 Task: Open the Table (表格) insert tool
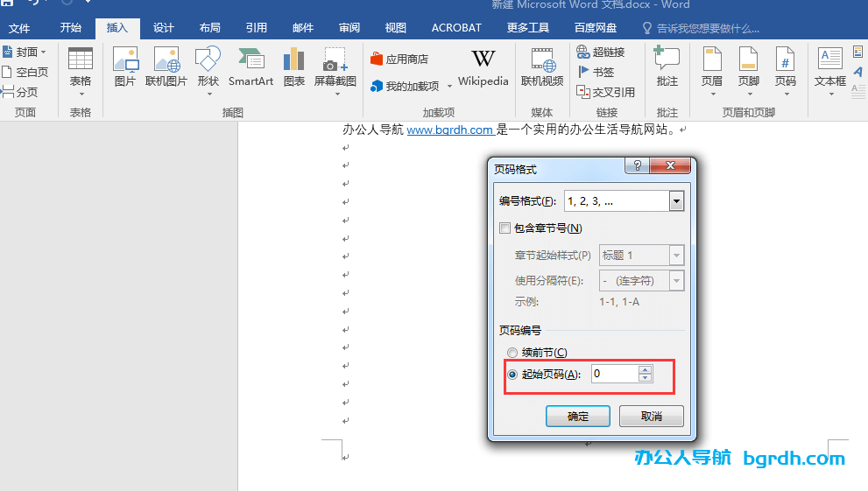81,71
